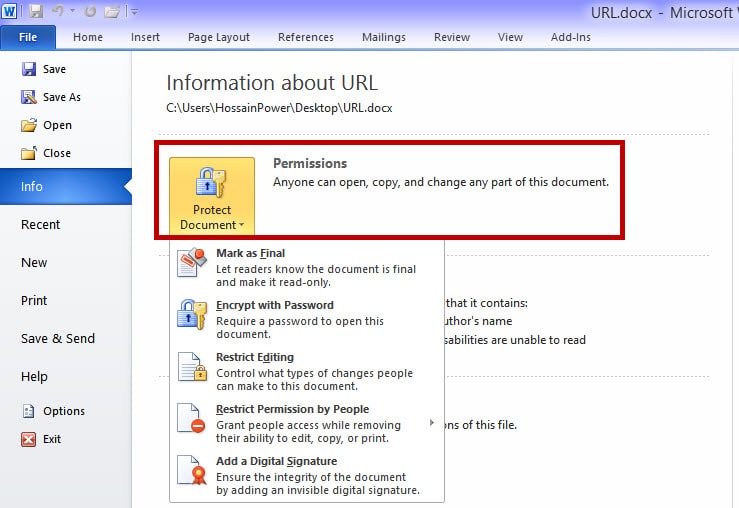Choose Save & Send from sidebar
The width and height of the screenshot is (739, 508).
[58, 339]
